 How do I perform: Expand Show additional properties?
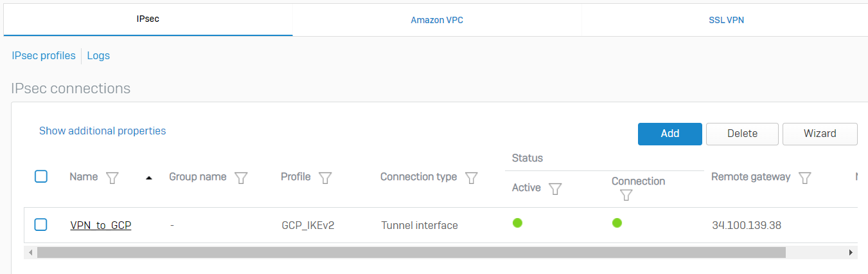point(103,131)
